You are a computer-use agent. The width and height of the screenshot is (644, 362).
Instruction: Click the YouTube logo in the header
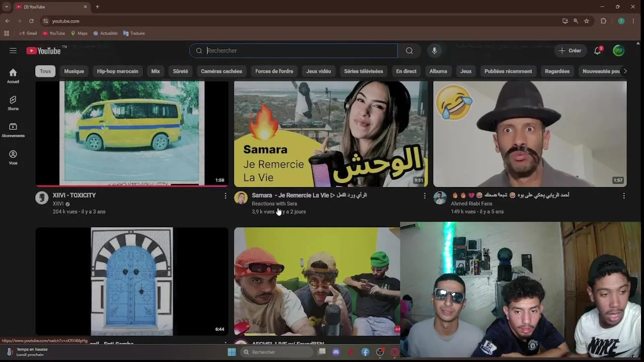coord(44,51)
